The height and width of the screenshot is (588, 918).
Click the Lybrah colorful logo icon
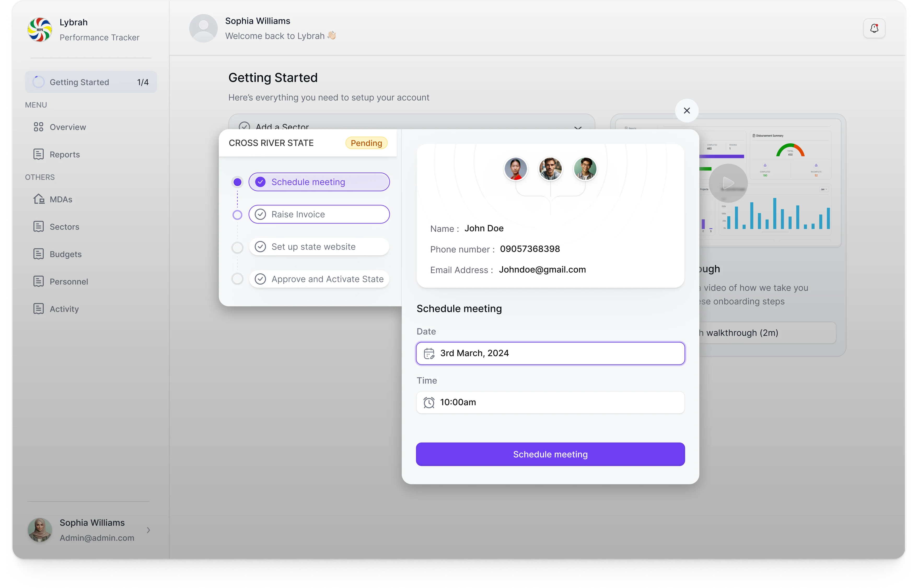(x=40, y=30)
